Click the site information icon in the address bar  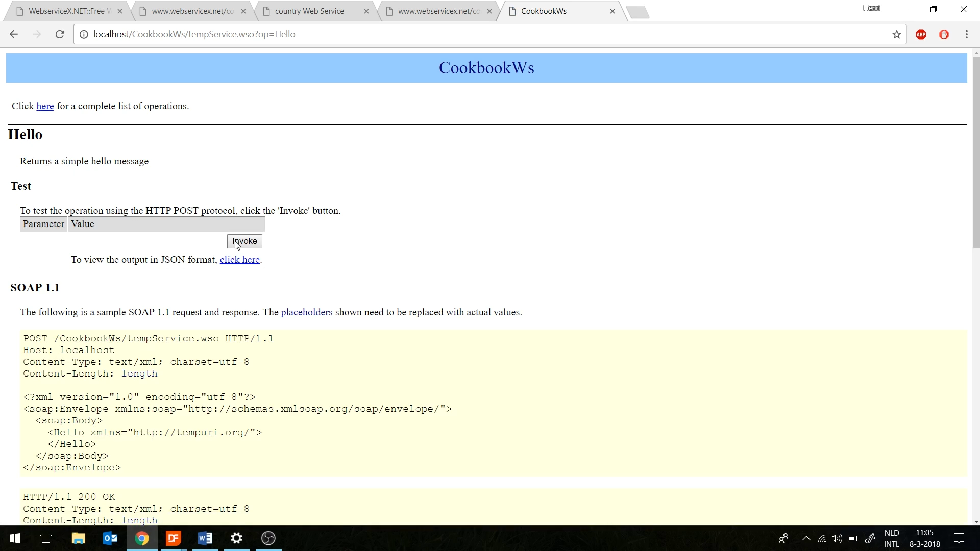[84, 34]
